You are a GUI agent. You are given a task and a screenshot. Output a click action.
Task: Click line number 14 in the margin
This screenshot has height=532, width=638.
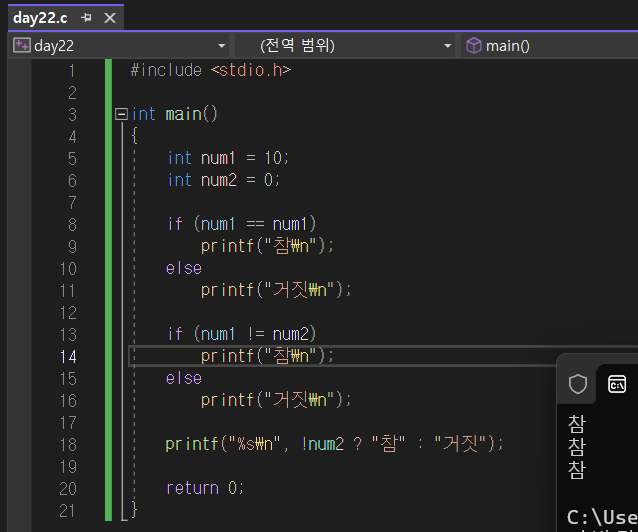click(68, 357)
